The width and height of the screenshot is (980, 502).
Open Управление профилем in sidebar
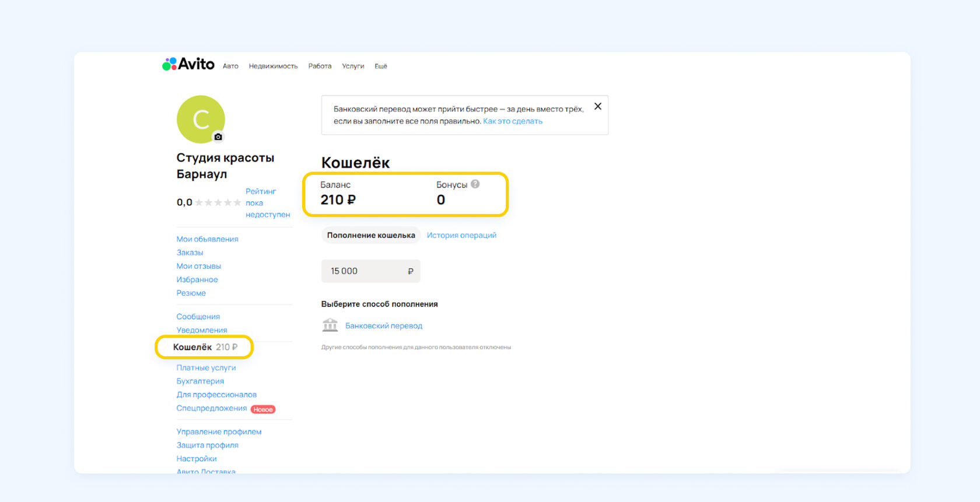[219, 432]
